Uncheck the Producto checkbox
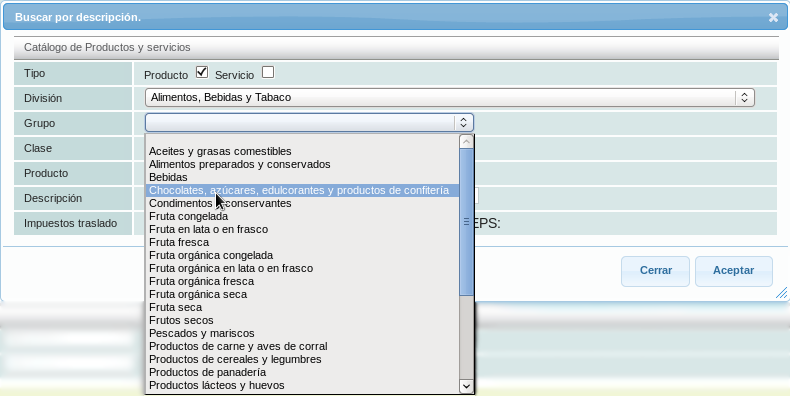Image resolution: width=790 pixels, height=396 pixels. click(202, 72)
